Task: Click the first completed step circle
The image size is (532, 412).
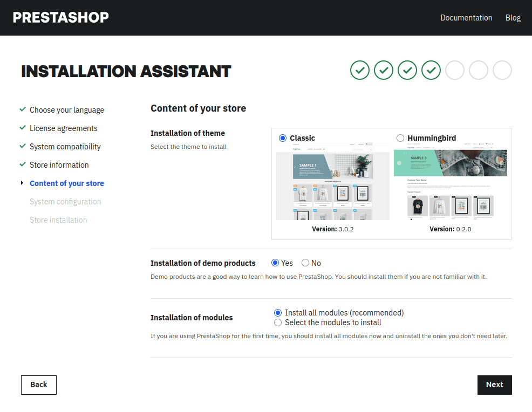Action: [x=360, y=70]
